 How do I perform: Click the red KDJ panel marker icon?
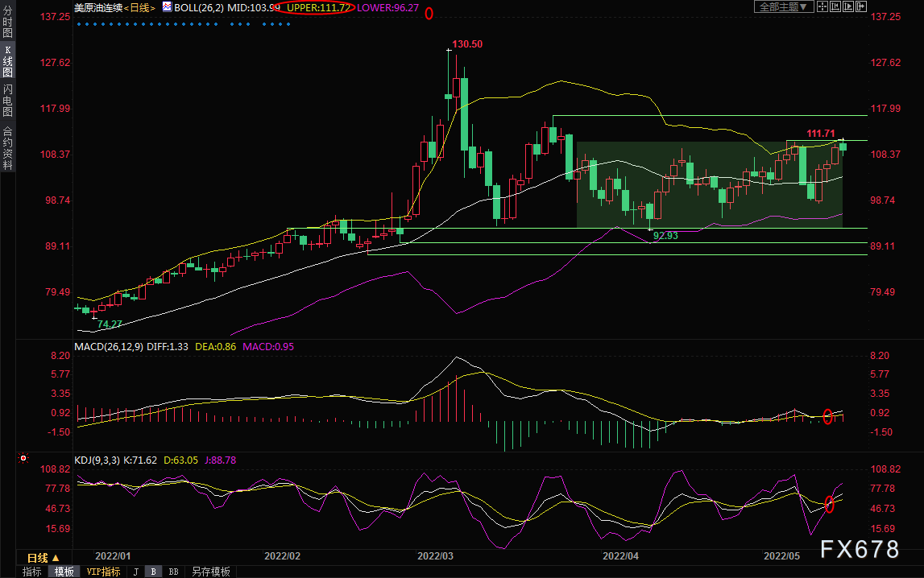tap(23, 458)
